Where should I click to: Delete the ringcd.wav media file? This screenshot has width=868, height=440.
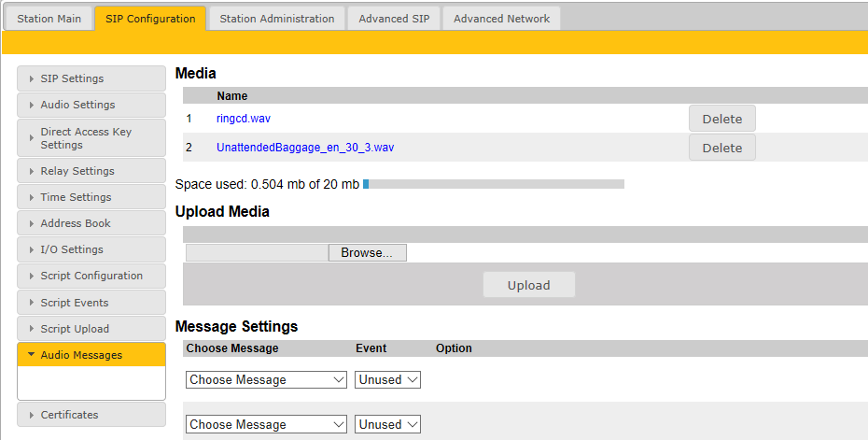click(x=721, y=119)
